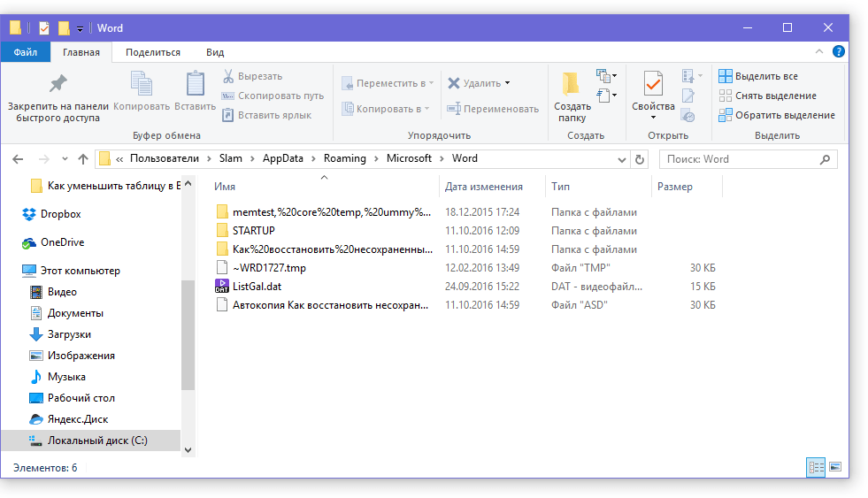Viewport: 868px width, 498px height.
Task: Click Выделить все
Action: tap(758, 76)
